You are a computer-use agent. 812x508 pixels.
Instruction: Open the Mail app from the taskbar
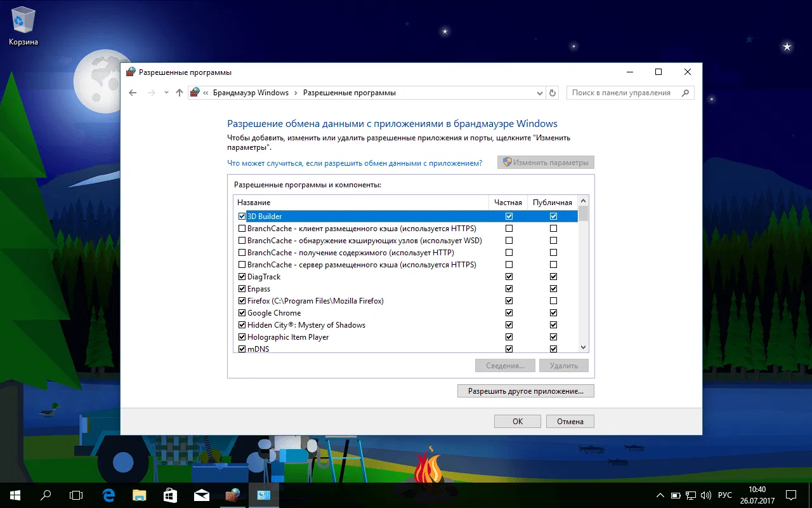(x=201, y=495)
